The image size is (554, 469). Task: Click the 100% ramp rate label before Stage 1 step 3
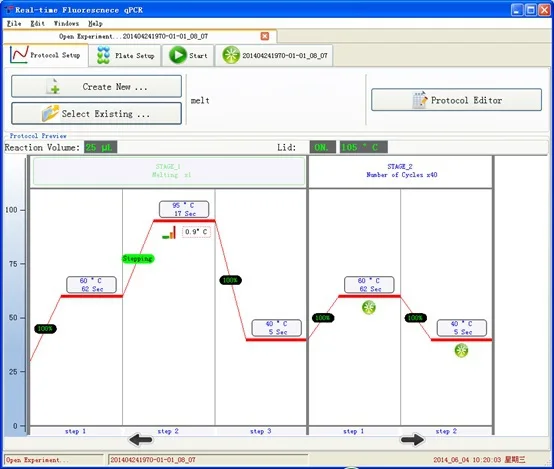coord(230,280)
